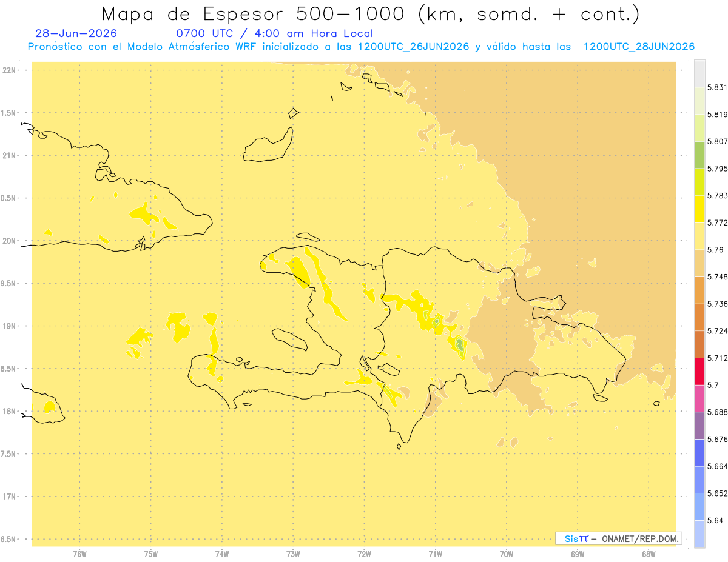Image resolution: width=728 pixels, height=562 pixels.
Task: Click the "20N" latitude axis label
Action: [8, 241]
